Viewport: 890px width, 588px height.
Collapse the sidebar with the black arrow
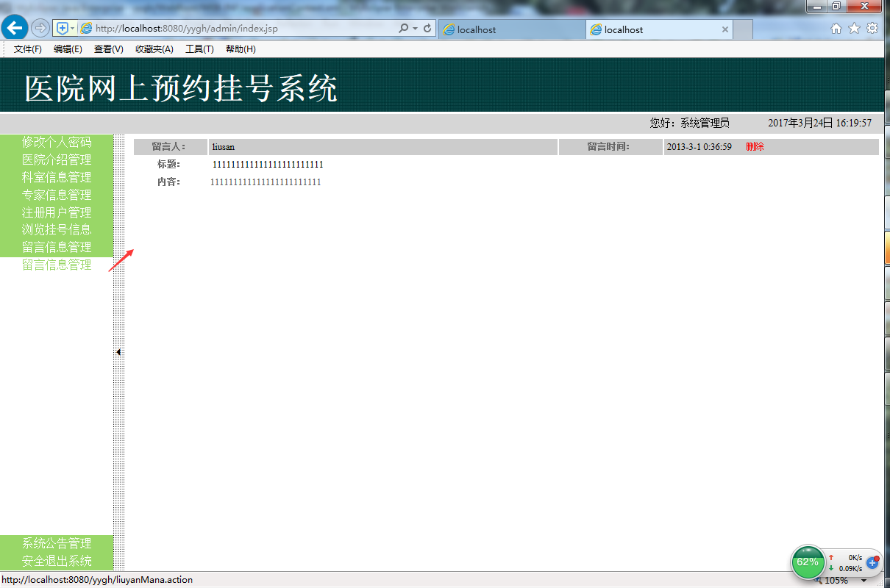[118, 352]
